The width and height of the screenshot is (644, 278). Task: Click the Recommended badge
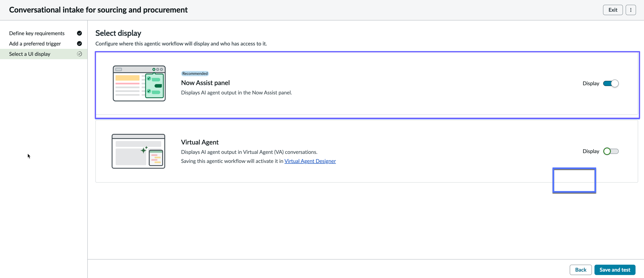[x=195, y=73]
